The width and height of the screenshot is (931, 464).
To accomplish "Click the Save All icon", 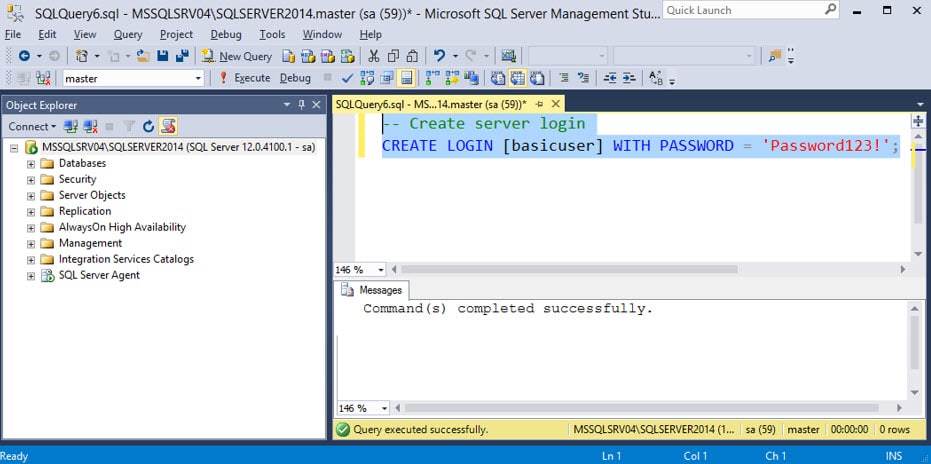I will click(182, 56).
